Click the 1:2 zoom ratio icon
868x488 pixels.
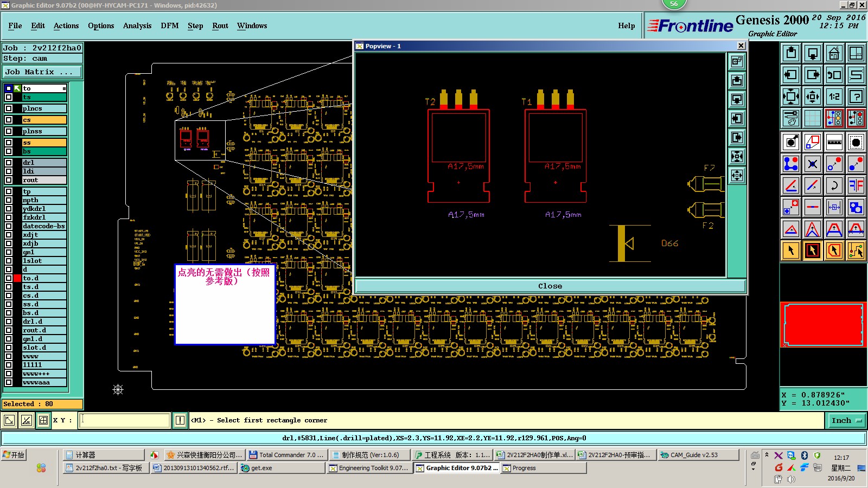(x=834, y=97)
